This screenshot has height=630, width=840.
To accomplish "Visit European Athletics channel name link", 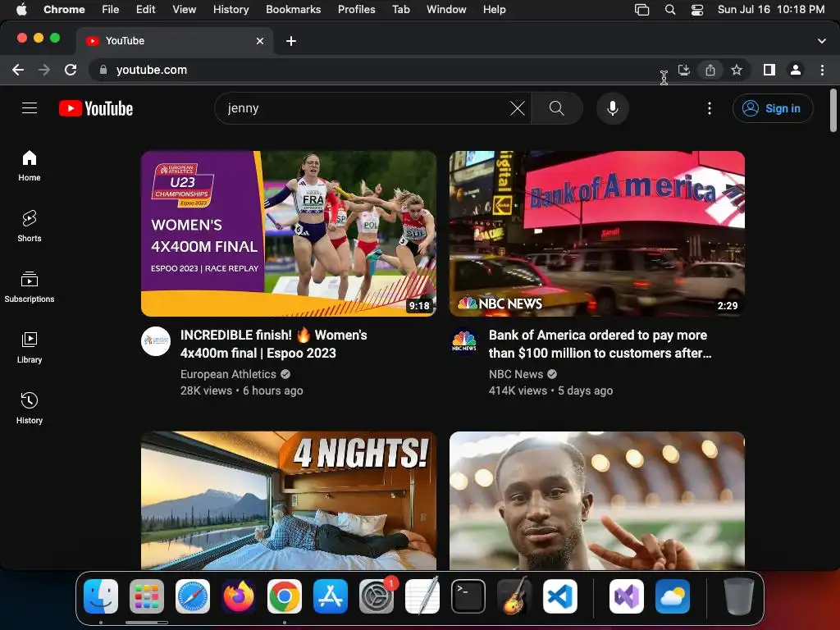I will click(228, 374).
